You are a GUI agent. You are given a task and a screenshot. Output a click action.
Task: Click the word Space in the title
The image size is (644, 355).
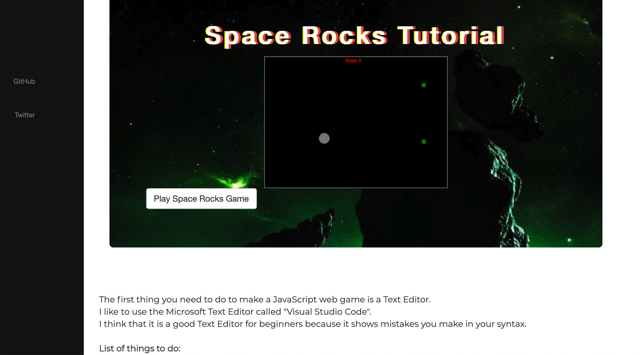tap(248, 36)
